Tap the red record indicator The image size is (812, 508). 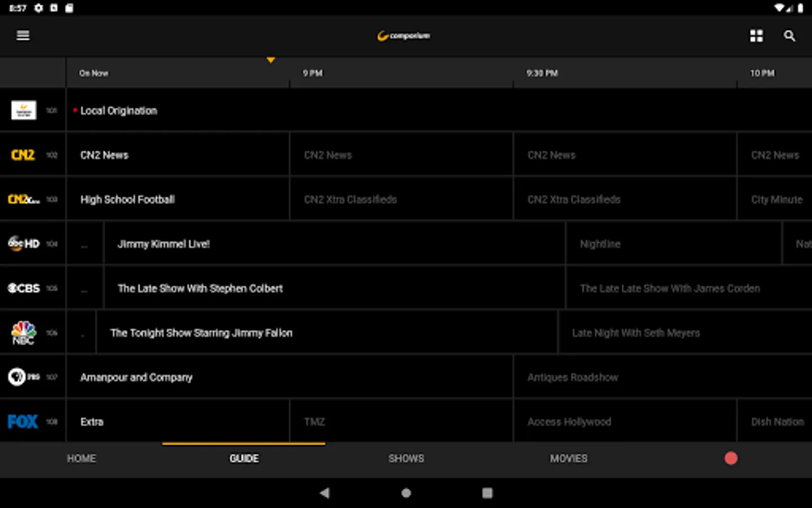coord(731,458)
